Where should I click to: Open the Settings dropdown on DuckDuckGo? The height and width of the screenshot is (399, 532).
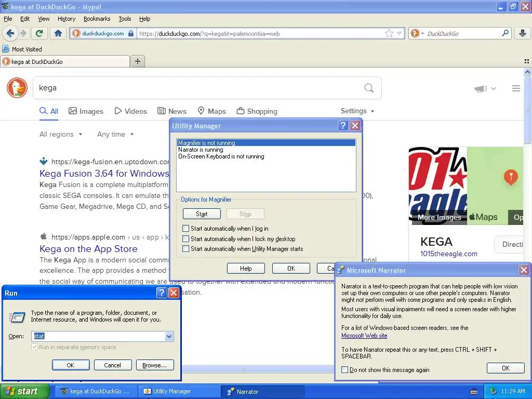coord(357,111)
